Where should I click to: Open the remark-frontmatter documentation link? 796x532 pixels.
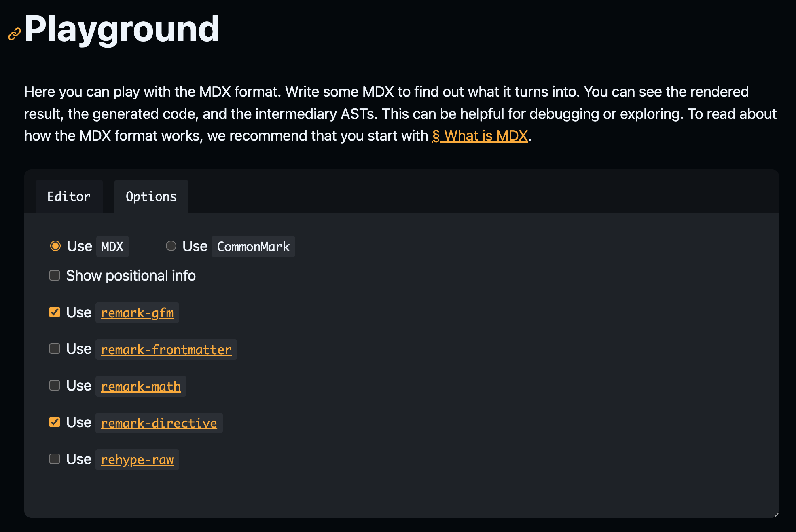166,349
